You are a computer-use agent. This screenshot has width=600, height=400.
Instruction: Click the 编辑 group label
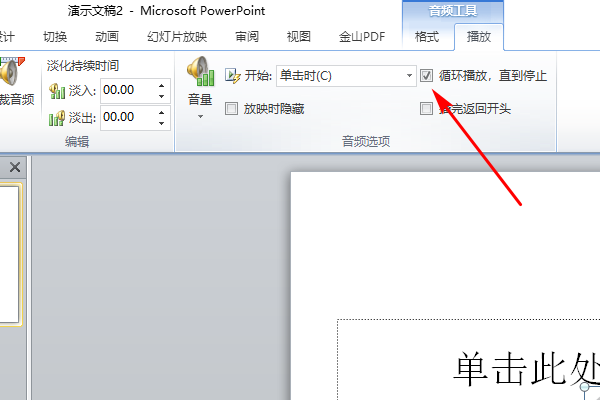coord(77,142)
